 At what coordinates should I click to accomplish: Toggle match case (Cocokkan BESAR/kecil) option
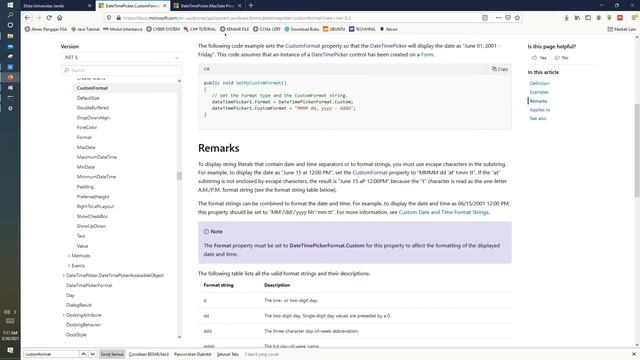click(x=149, y=354)
